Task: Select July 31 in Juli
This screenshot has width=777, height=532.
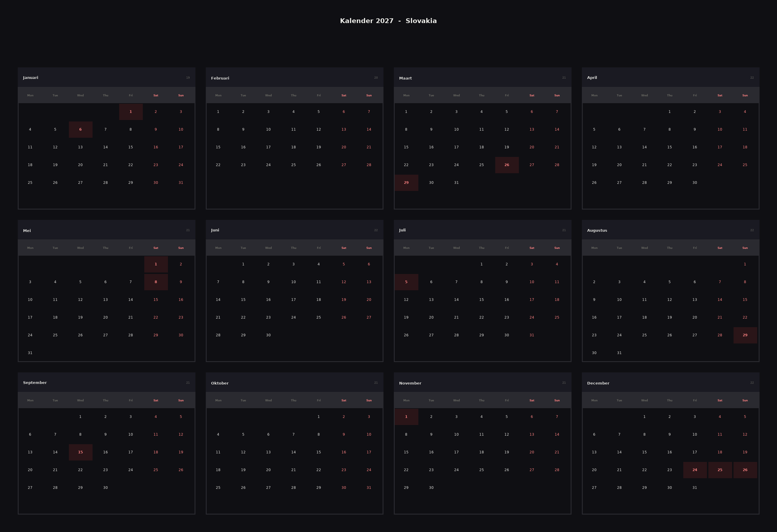Action: point(532,335)
